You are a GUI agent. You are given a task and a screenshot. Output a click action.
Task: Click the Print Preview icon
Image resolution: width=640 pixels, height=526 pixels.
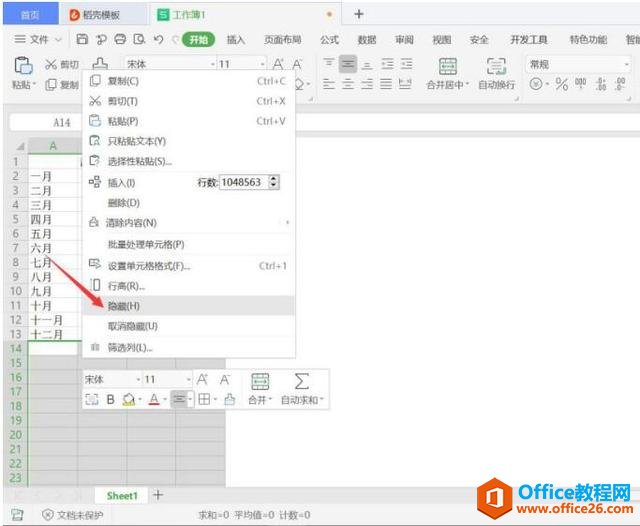pyautogui.click(x=139, y=39)
